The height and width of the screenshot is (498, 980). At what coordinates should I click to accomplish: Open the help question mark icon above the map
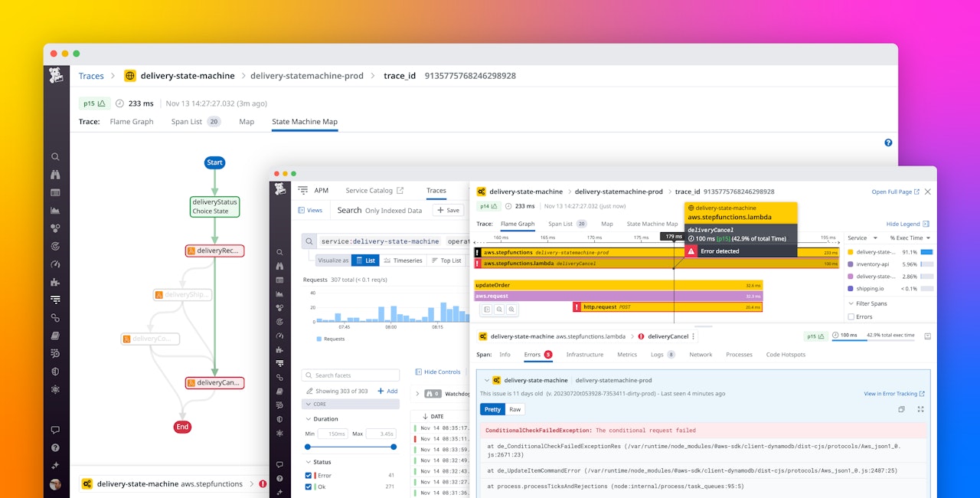888,143
